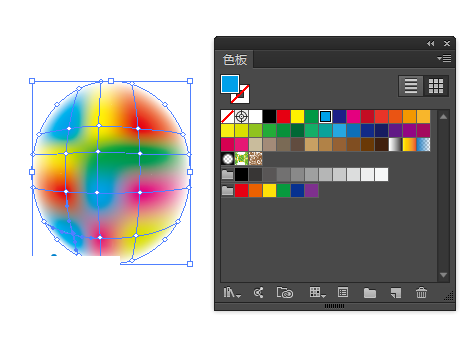Create a New Color Group folder icon
Image resolution: width=474 pixels, height=361 pixels.
[x=370, y=293]
